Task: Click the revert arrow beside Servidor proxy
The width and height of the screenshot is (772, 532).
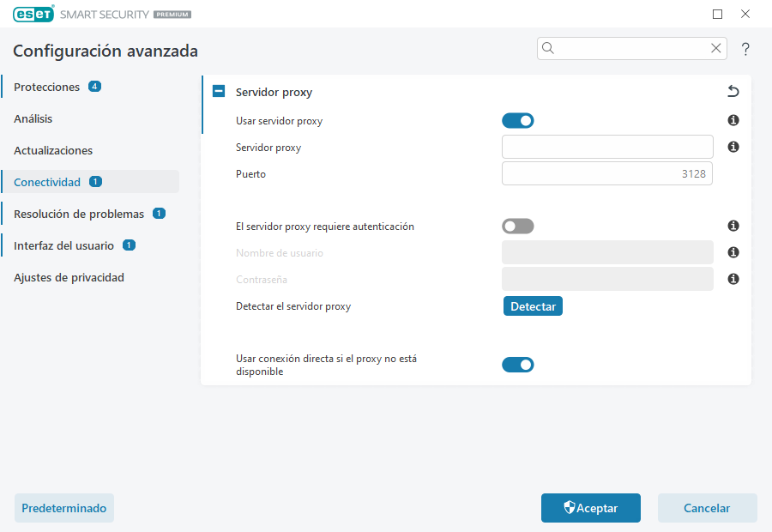Action: click(732, 91)
